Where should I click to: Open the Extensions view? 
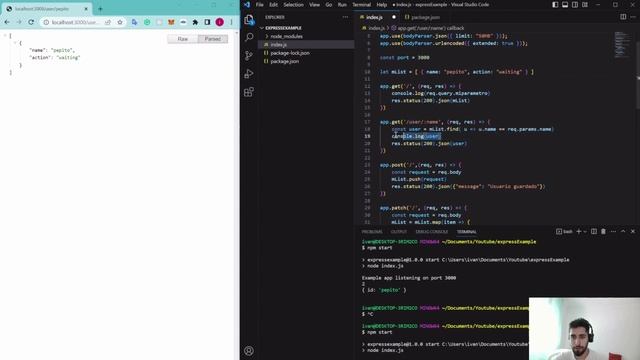(x=249, y=92)
